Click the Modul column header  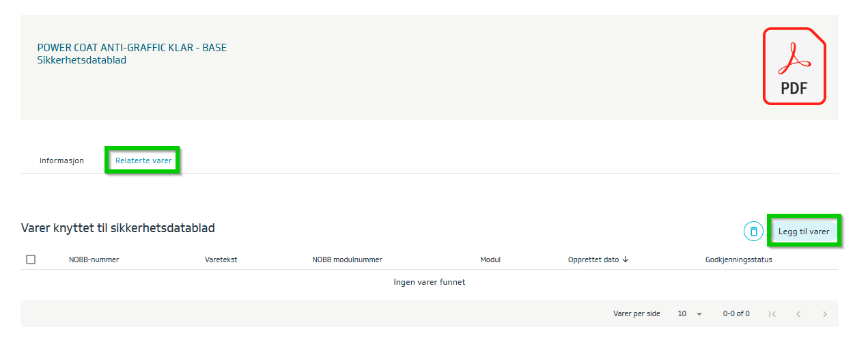pyautogui.click(x=490, y=259)
